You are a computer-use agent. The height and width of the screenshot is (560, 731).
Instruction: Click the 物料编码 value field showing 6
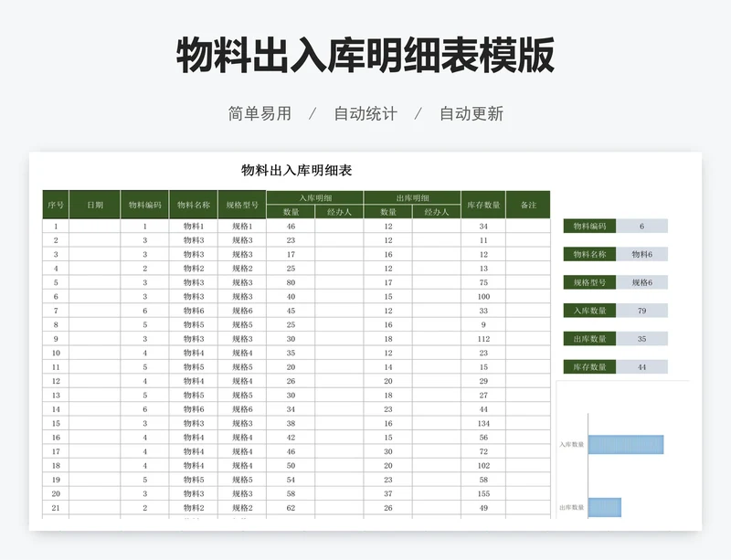642,227
